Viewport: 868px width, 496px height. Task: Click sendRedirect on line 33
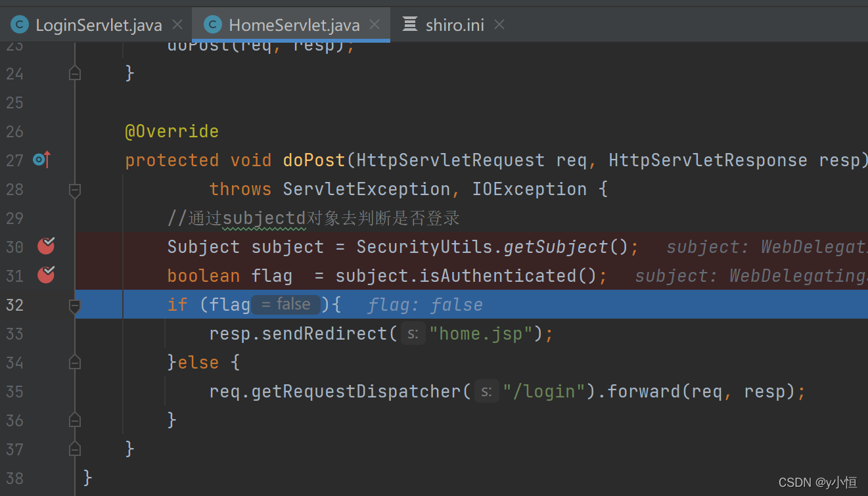[x=325, y=334]
